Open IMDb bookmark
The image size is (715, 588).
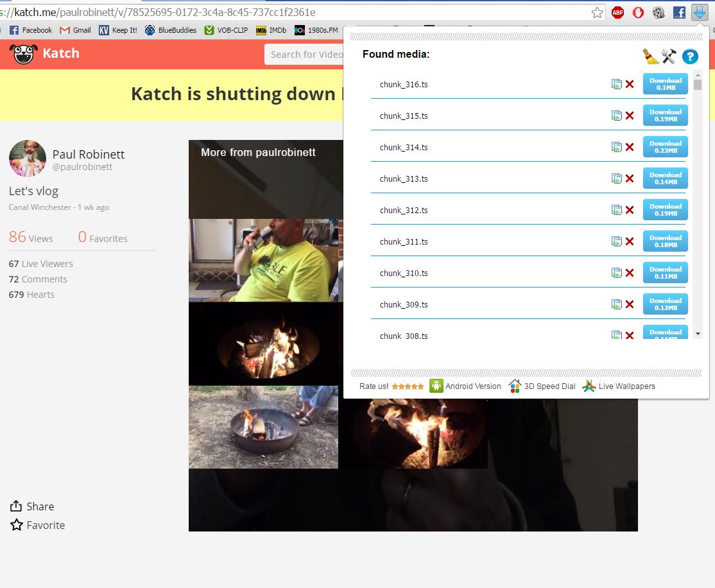click(271, 30)
